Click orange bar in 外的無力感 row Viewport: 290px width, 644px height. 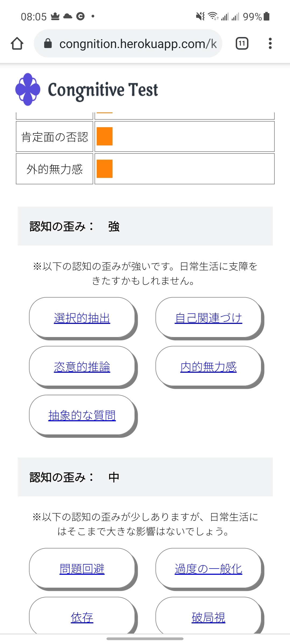pos(104,169)
